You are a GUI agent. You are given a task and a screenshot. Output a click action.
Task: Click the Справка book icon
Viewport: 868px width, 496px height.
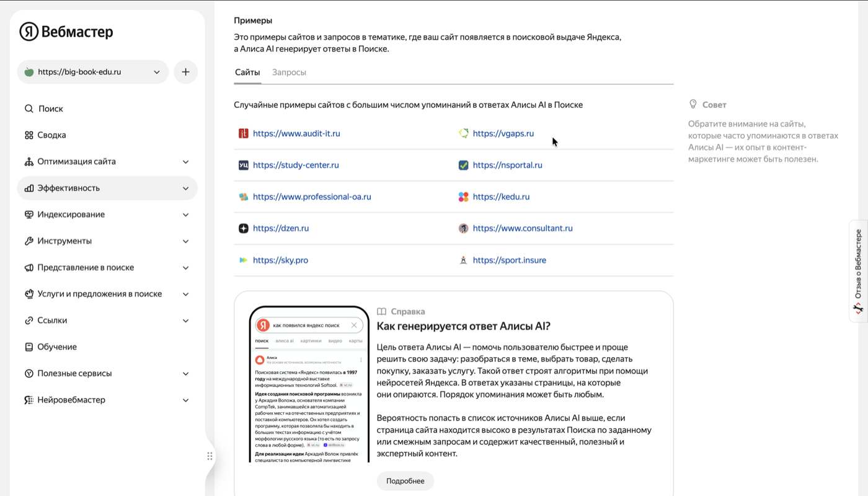point(382,312)
